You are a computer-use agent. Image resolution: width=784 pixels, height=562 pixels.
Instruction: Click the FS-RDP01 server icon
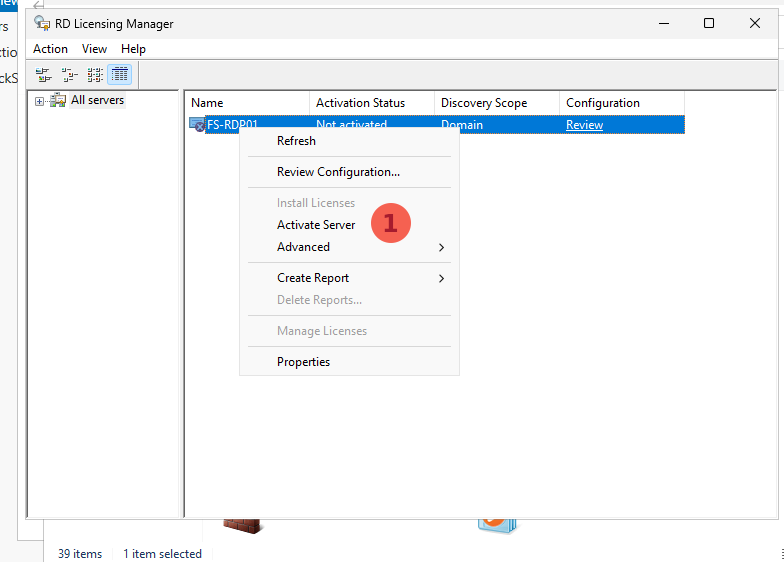pos(197,125)
